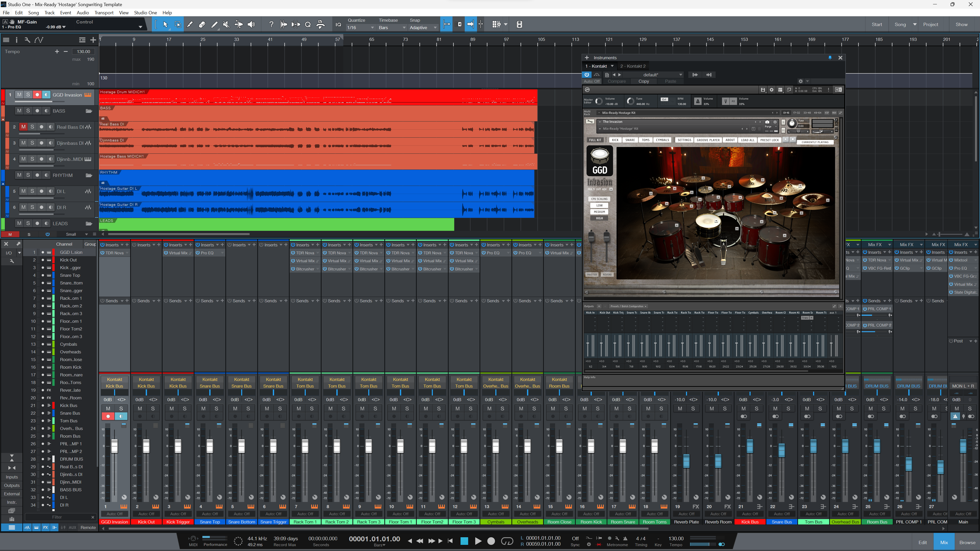Open the Transport menu
The height and width of the screenshot is (551, 980).
pyautogui.click(x=104, y=13)
